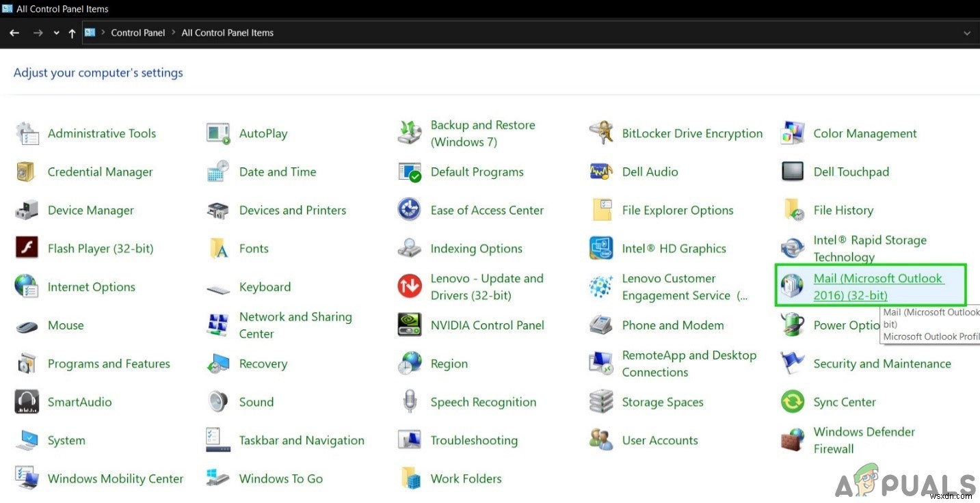Expand the address bar history dropdown
The image size is (980, 503).
[x=967, y=32]
